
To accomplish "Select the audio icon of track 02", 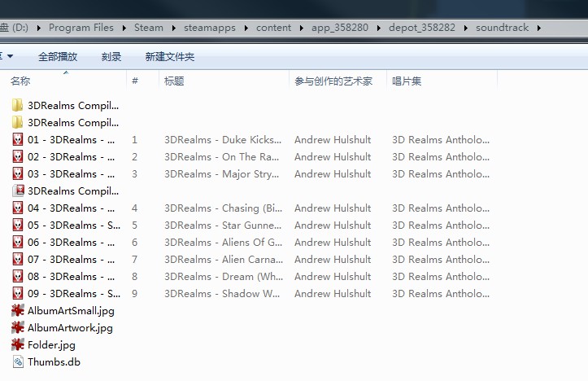I will point(18,156).
